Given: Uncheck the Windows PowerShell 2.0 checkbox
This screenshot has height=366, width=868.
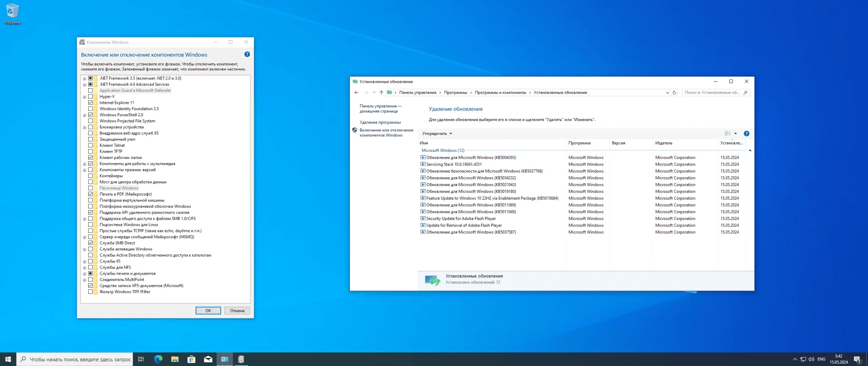Looking at the screenshot, I should [90, 115].
